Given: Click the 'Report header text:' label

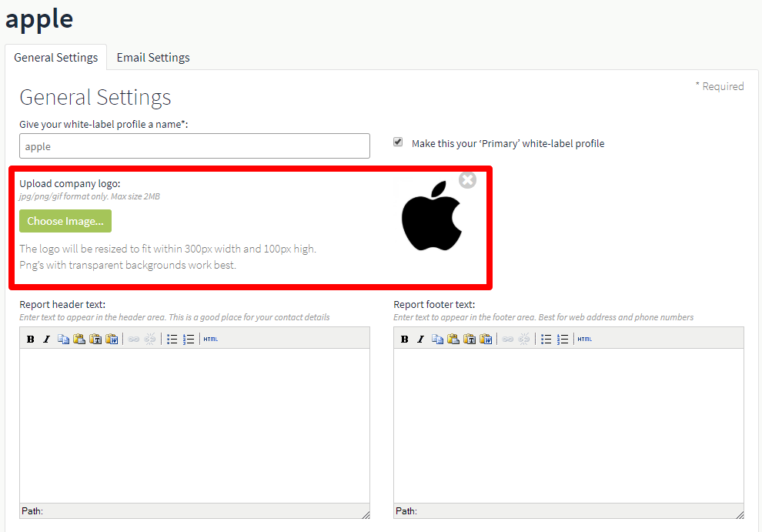Looking at the screenshot, I should point(62,304).
